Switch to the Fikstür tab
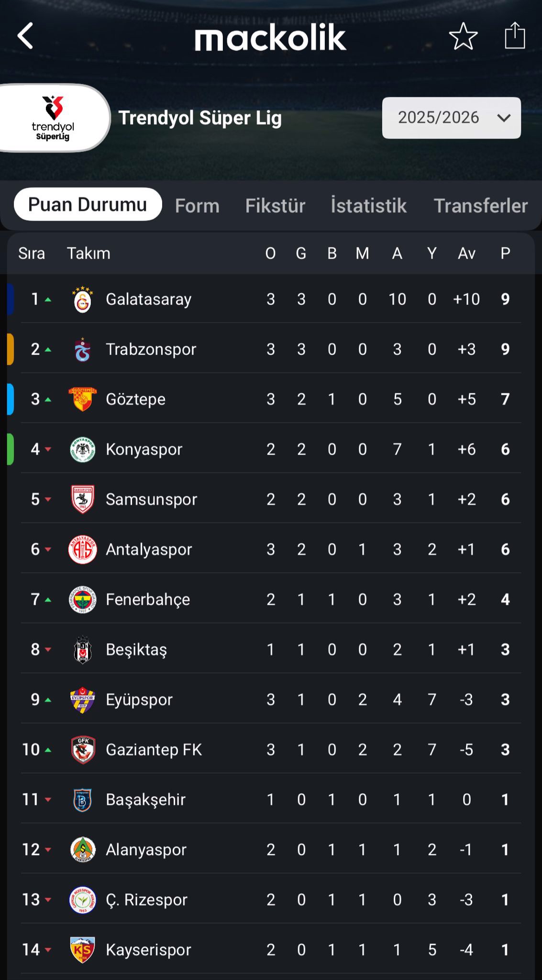 pos(275,206)
